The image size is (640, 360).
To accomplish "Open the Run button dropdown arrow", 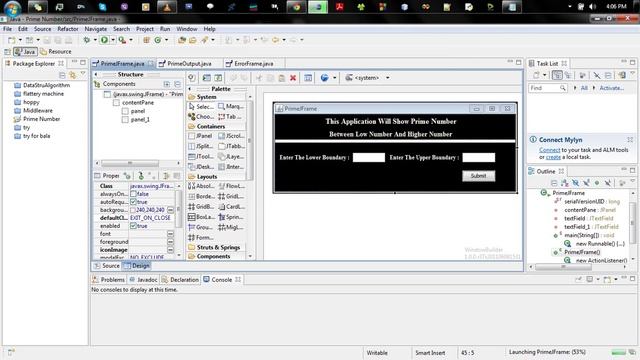I will point(113,40).
